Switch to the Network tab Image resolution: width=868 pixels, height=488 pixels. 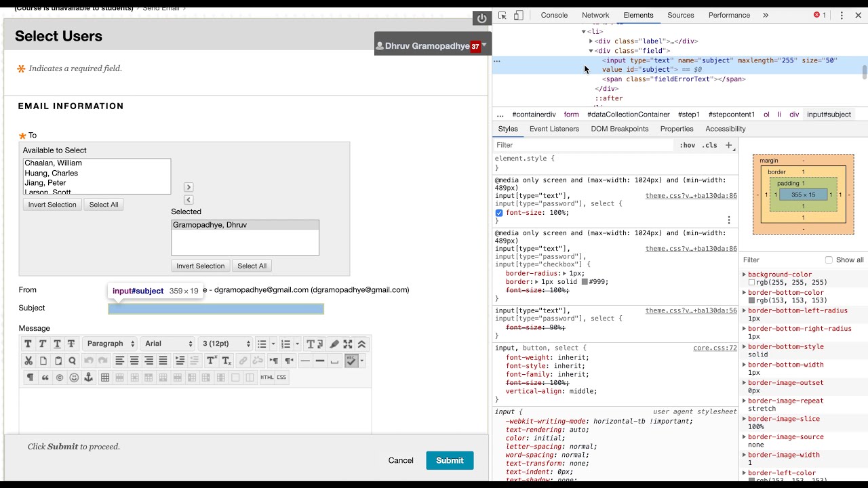pos(595,15)
